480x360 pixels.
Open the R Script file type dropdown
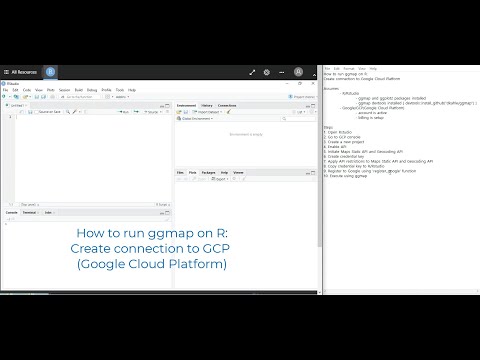pyautogui.click(x=163, y=204)
